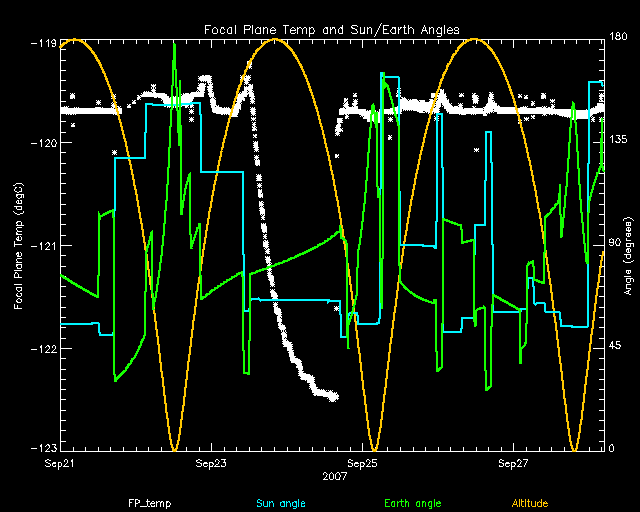The height and width of the screenshot is (512, 640).
Task: Click the Sep21 x-axis tick label
Action: click(60, 464)
